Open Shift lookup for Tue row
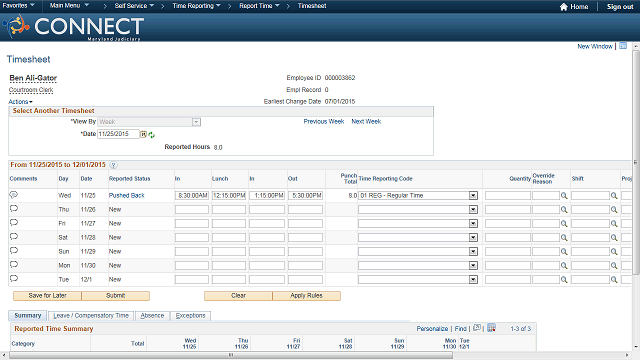Viewport: 640px width, 360px height. click(614, 280)
